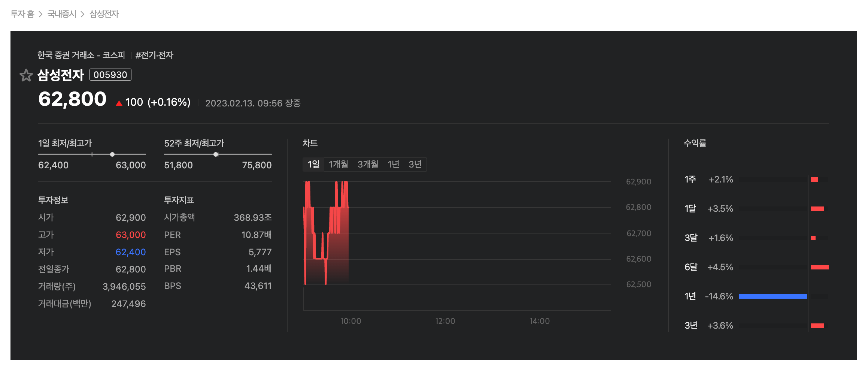This screenshot has width=868, height=374.
Task: Show the 3년 chart period
Action: click(x=415, y=164)
